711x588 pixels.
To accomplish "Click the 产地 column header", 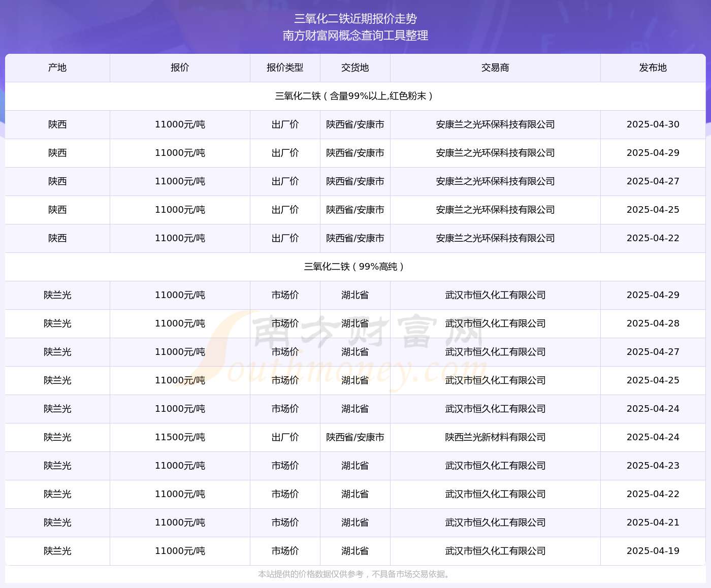I will click(57, 68).
